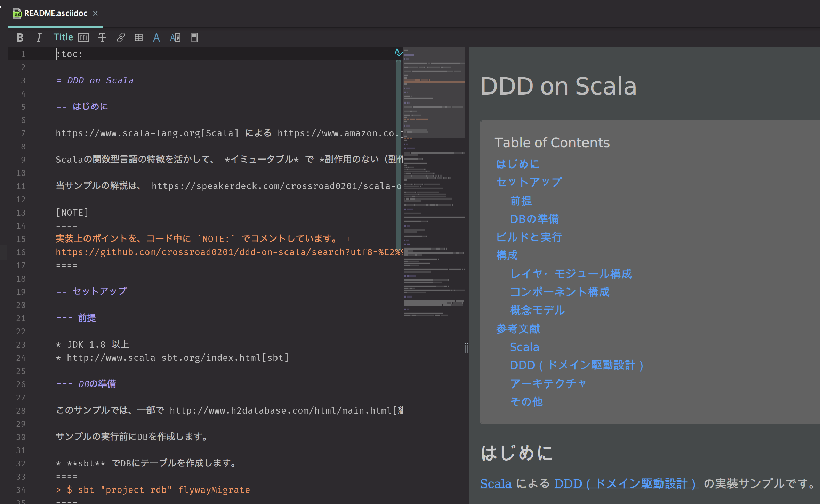The height and width of the screenshot is (504, 820).
Task: Insert a table using the grid icon
Action: click(139, 38)
